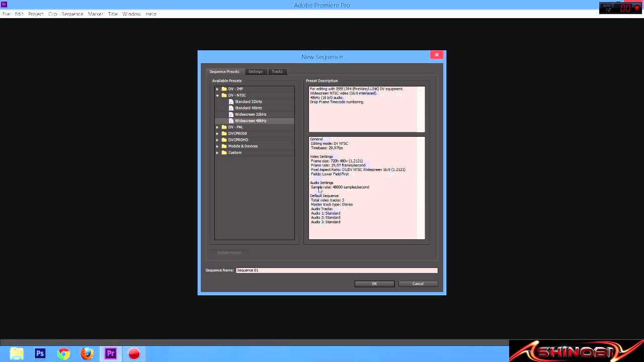This screenshot has height=362, width=644.
Task: Select the Standard 48kHz preset name
Action: click(249, 108)
